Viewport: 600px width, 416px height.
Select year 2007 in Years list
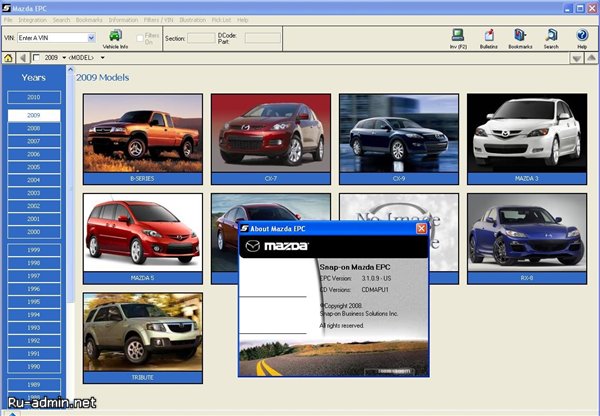pos(34,141)
